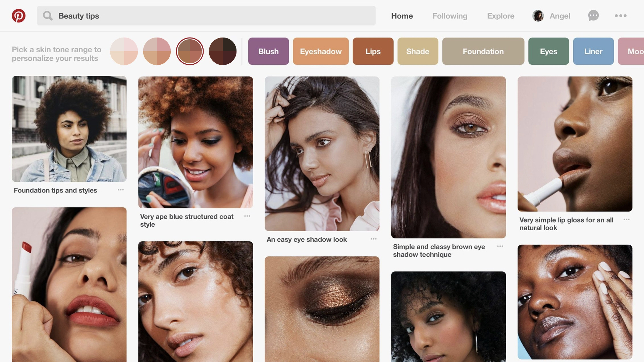Click Angel's profile avatar picture
Screen dimensions: 644x362
(x=538, y=16)
